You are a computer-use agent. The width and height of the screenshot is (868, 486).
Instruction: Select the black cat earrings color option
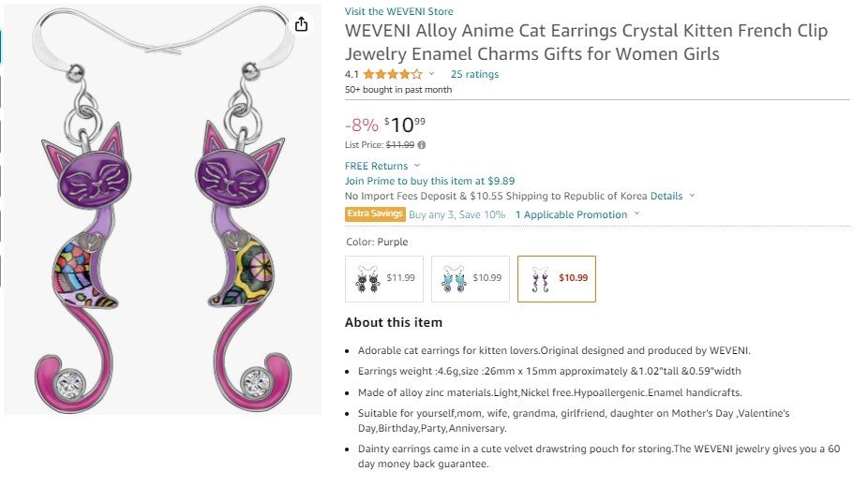pos(384,278)
